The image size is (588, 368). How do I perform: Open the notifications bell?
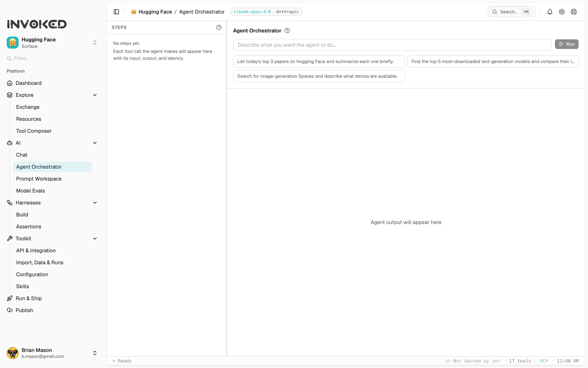click(550, 12)
